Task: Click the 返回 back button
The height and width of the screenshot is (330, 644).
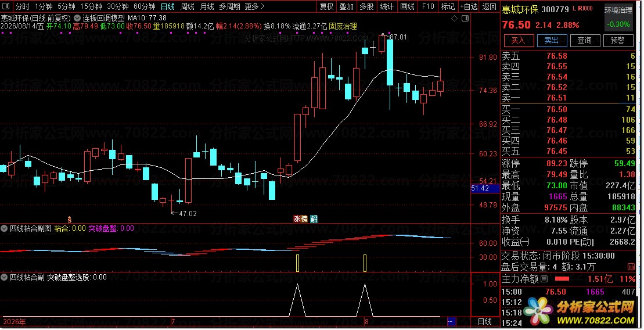Action: (x=489, y=6)
